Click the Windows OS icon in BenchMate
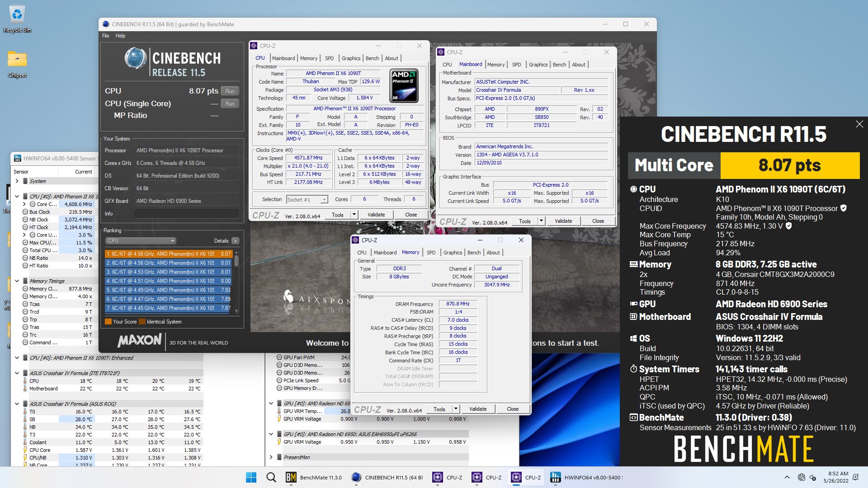This screenshot has width=868, height=488. tap(634, 338)
